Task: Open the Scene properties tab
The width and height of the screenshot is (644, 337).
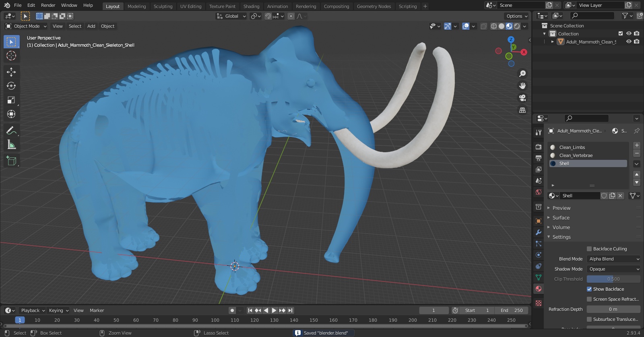Action: coord(539,181)
